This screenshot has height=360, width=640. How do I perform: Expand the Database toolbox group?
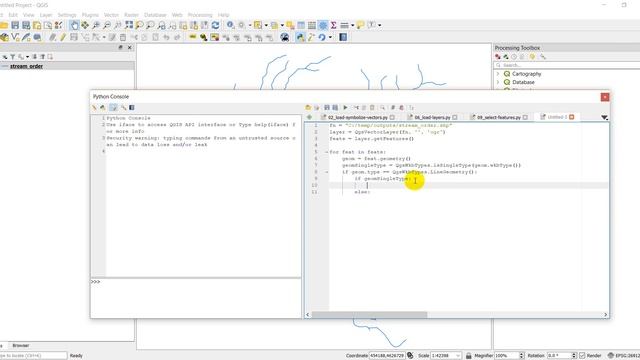tap(498, 82)
